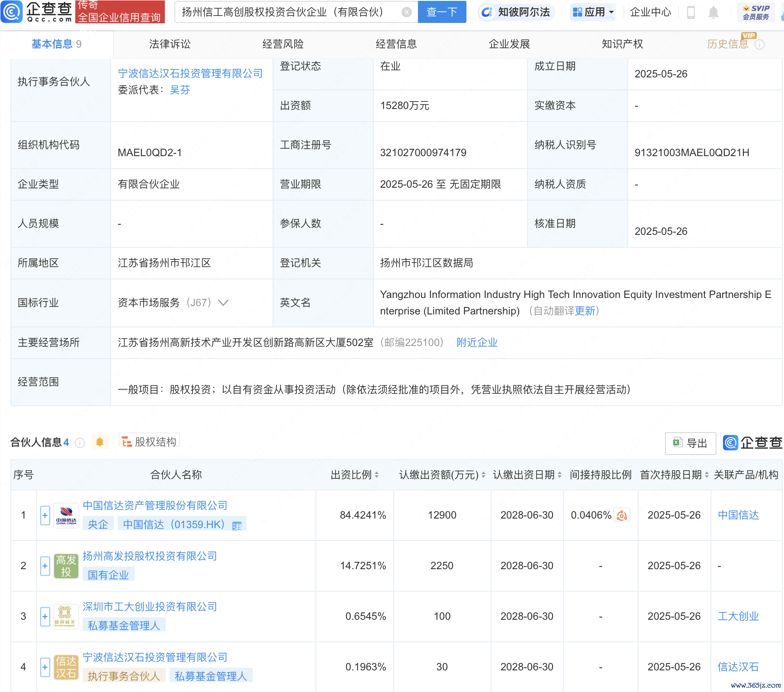The width and height of the screenshot is (784, 692).
Task: Click 执行事务合伙人 tag in row 4
Action: point(124,676)
